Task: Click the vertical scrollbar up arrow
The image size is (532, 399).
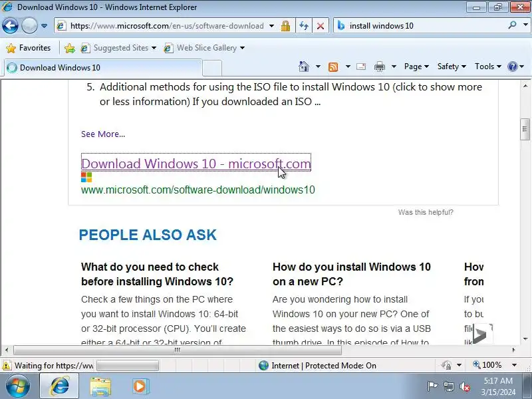Action: (x=525, y=86)
